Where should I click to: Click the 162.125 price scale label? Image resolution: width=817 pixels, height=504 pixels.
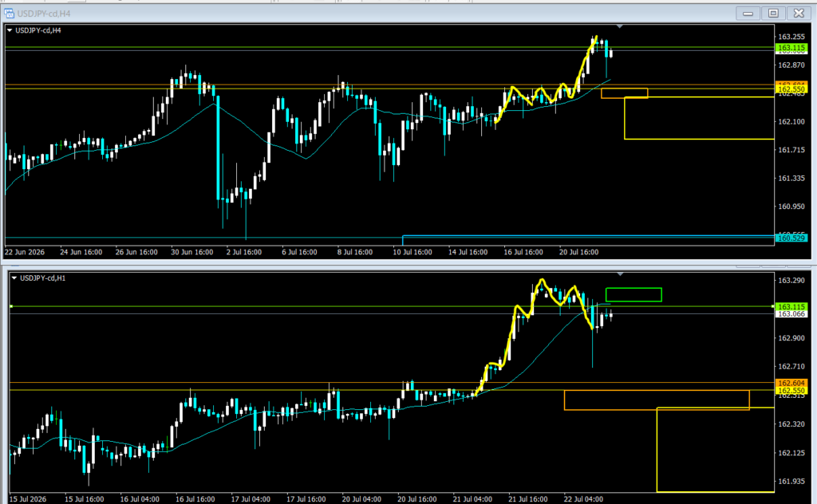coord(791,453)
